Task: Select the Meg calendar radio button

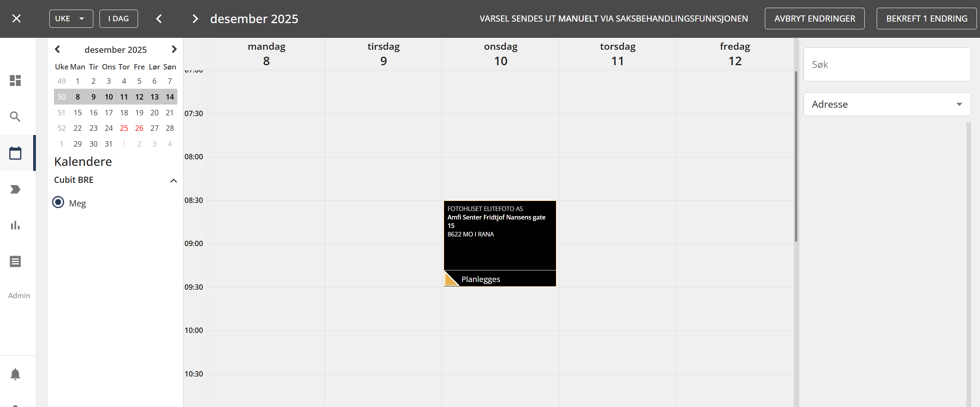Action: tap(58, 202)
